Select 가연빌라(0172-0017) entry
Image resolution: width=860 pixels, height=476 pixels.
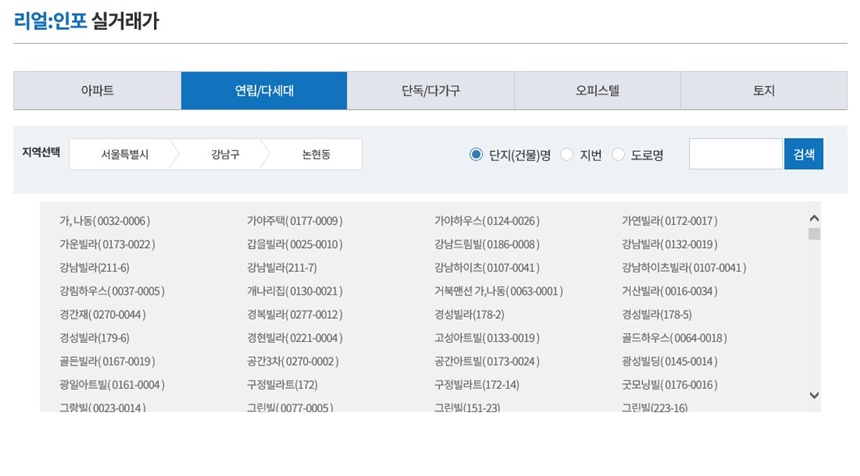point(670,221)
